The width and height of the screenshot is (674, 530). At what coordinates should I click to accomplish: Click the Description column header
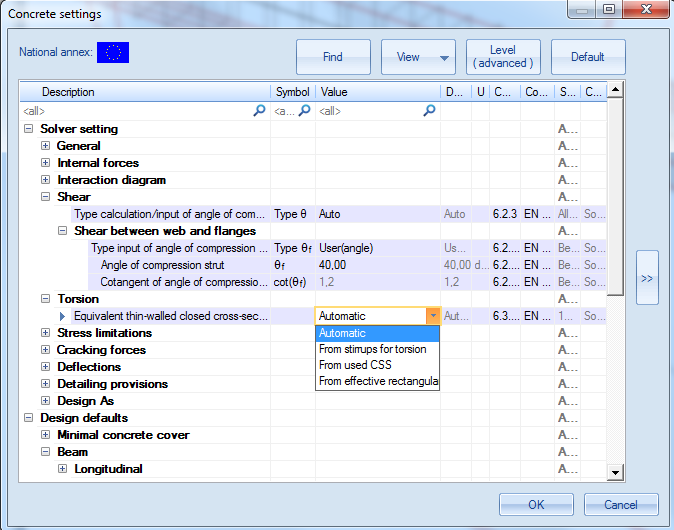coord(145,92)
